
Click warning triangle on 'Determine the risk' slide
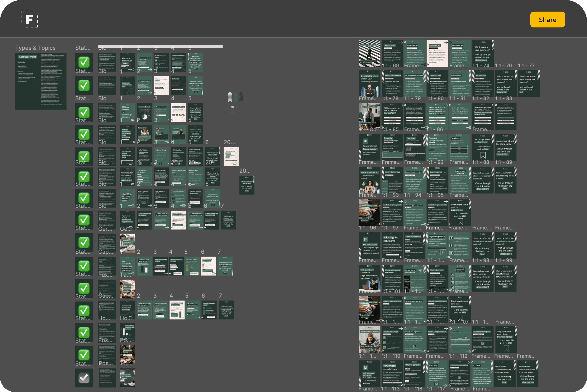click(x=445, y=173)
